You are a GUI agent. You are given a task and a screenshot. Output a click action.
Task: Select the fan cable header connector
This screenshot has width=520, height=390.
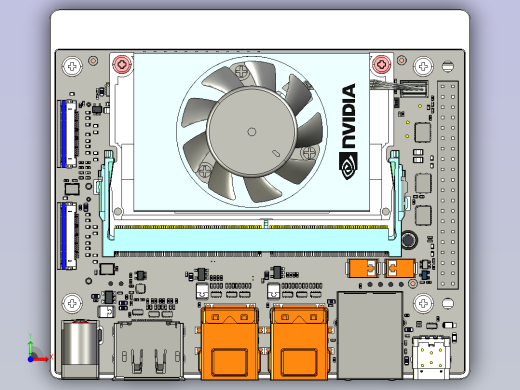[414, 88]
